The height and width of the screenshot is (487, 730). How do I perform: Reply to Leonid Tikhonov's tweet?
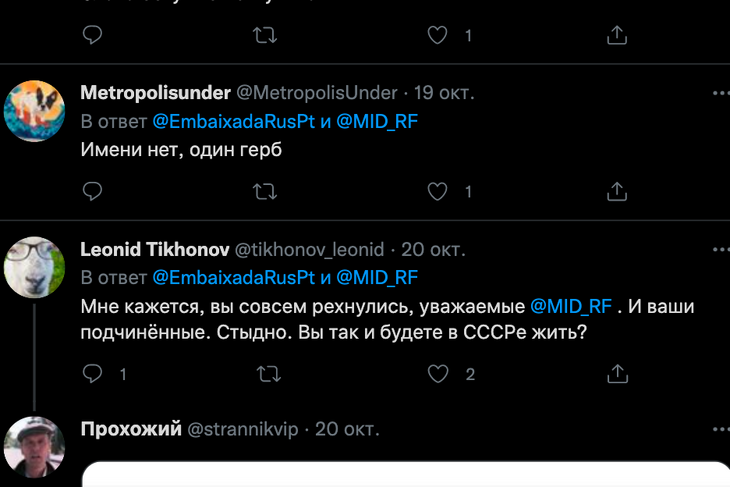point(92,374)
